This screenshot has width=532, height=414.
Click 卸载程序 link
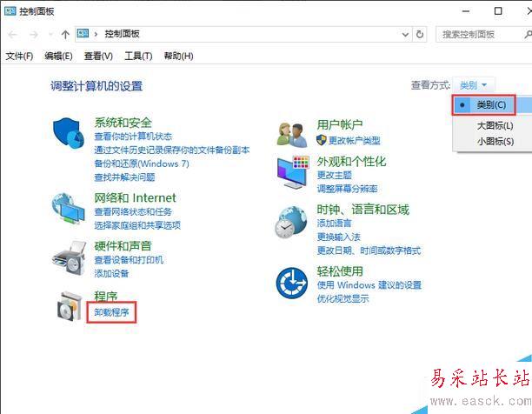pyautogui.click(x=111, y=312)
